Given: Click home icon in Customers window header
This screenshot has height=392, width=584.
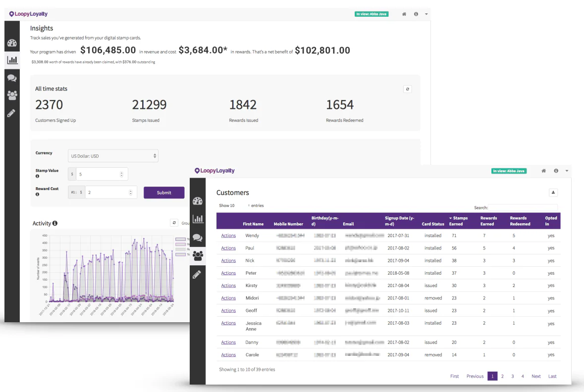Looking at the screenshot, I should tap(544, 171).
